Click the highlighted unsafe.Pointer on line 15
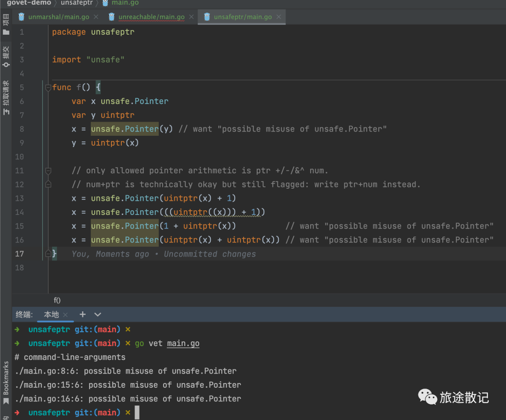 click(125, 226)
